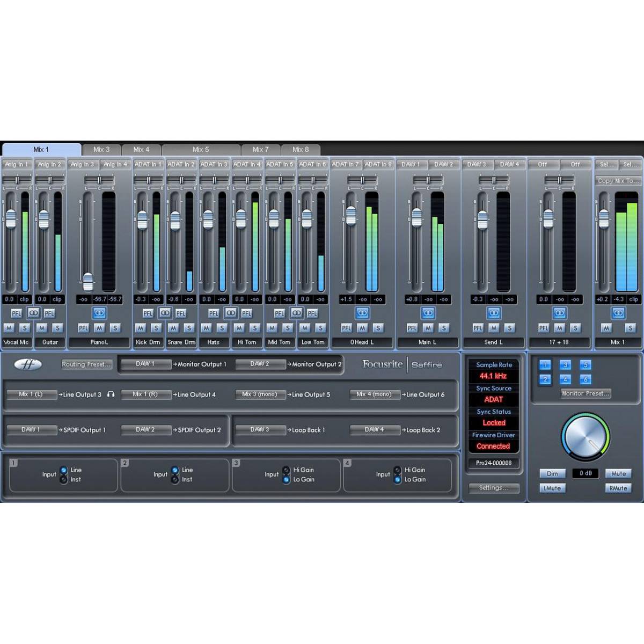Click the RMute button

click(x=618, y=488)
